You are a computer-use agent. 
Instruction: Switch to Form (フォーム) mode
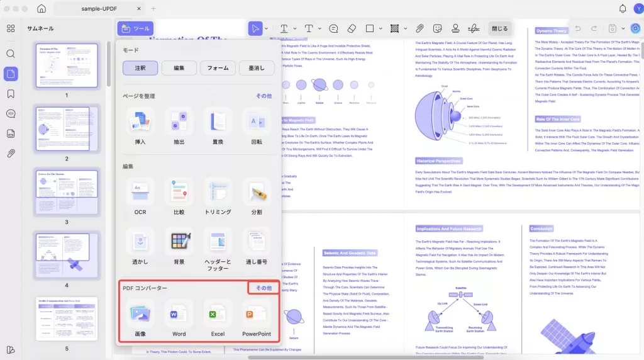pos(218,68)
